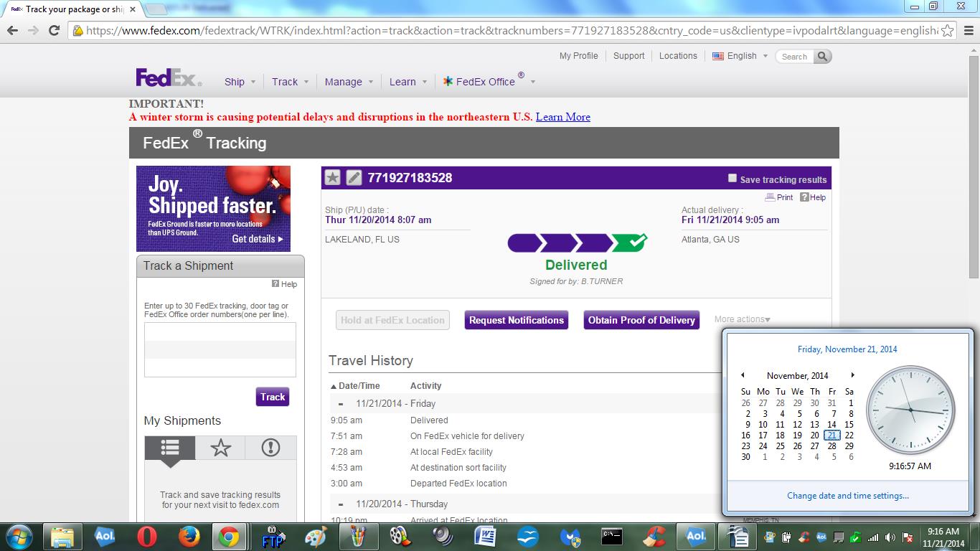Open the alerts exclamation tab in My Shipments

pos(270,448)
